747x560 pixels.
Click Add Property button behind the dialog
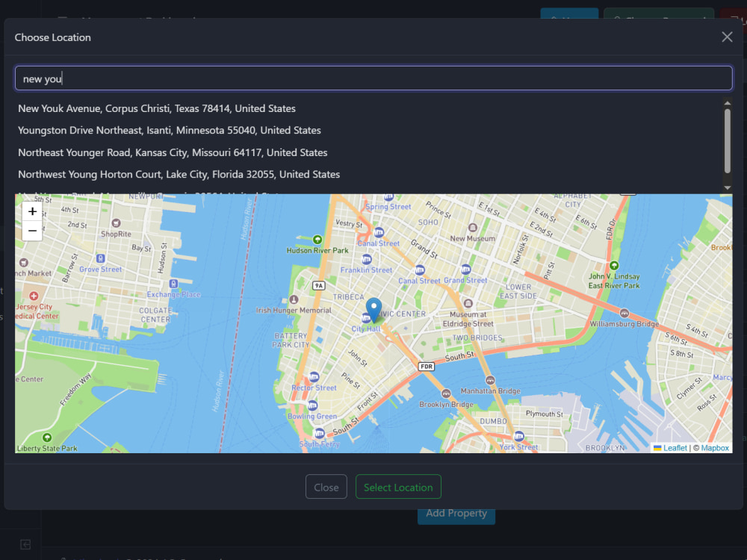(x=456, y=514)
